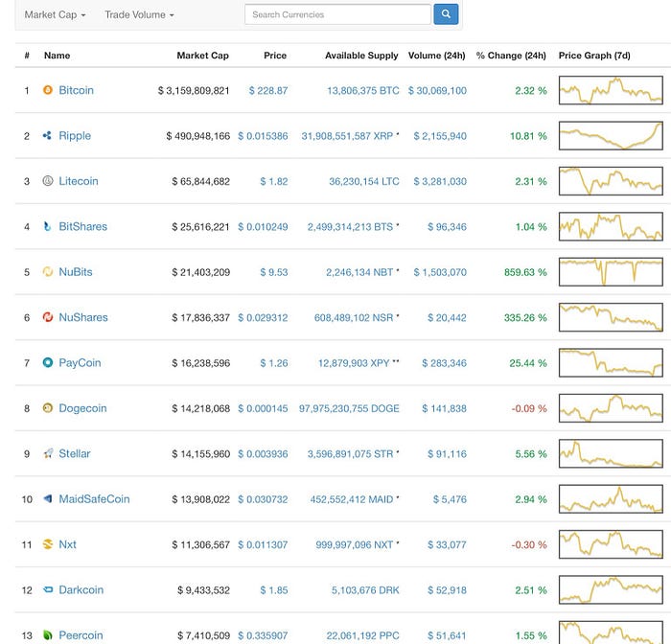Click the Litecoin logo icon
671x644 pixels.
(48, 180)
